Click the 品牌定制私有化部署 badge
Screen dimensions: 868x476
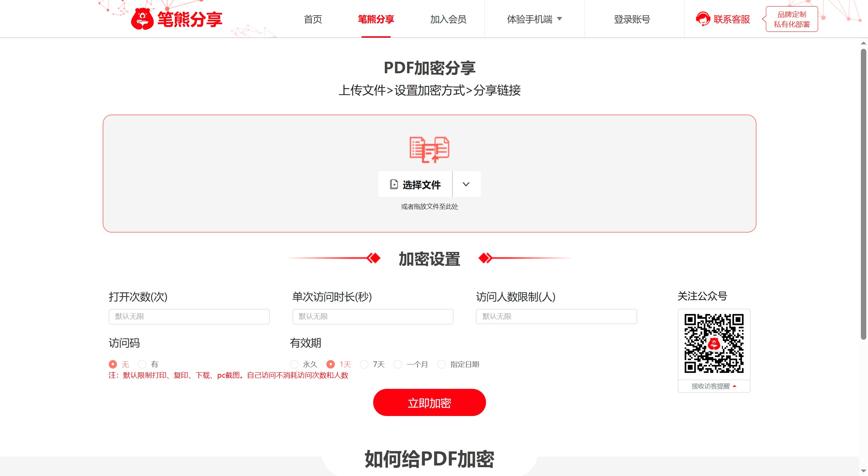click(791, 19)
